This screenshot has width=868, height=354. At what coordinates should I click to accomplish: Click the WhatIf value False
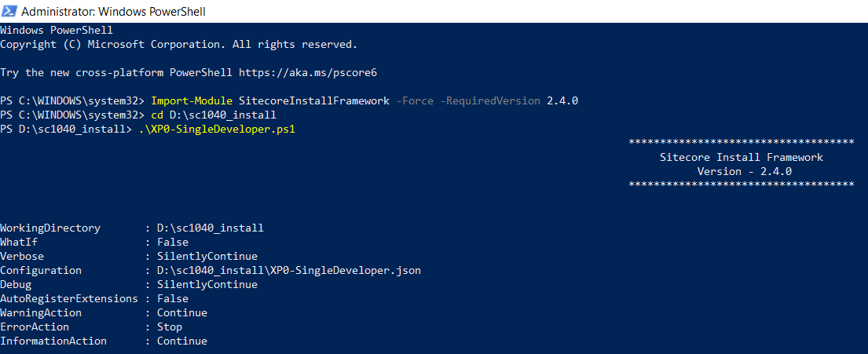pyautogui.click(x=173, y=242)
